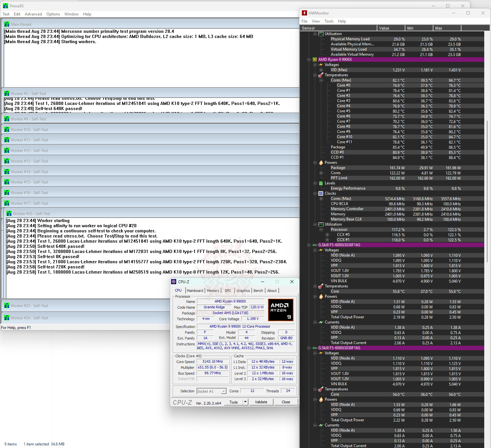Open the View menu in HWMonitor
Viewport: 491px width, 448px height.
[316, 21]
